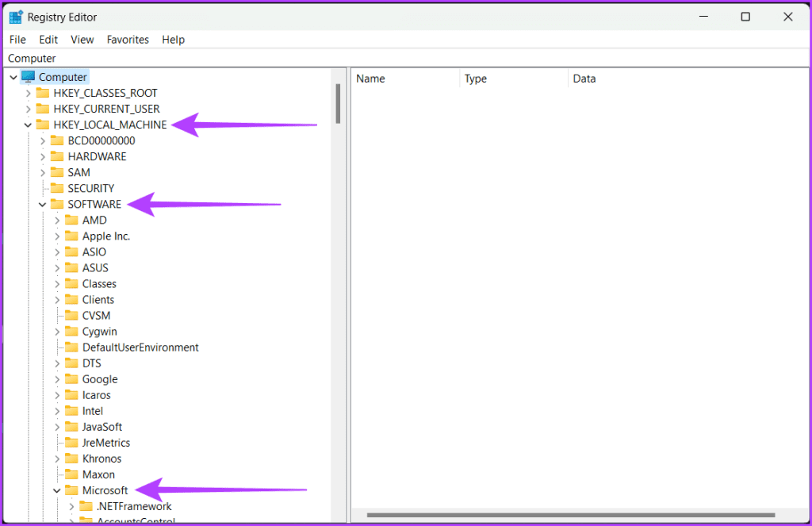Click the Maxon folder icon
812x526 pixels.
click(x=71, y=474)
